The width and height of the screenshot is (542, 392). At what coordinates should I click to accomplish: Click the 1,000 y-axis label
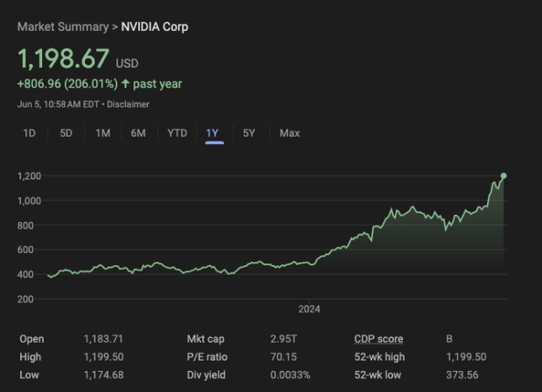(x=29, y=200)
